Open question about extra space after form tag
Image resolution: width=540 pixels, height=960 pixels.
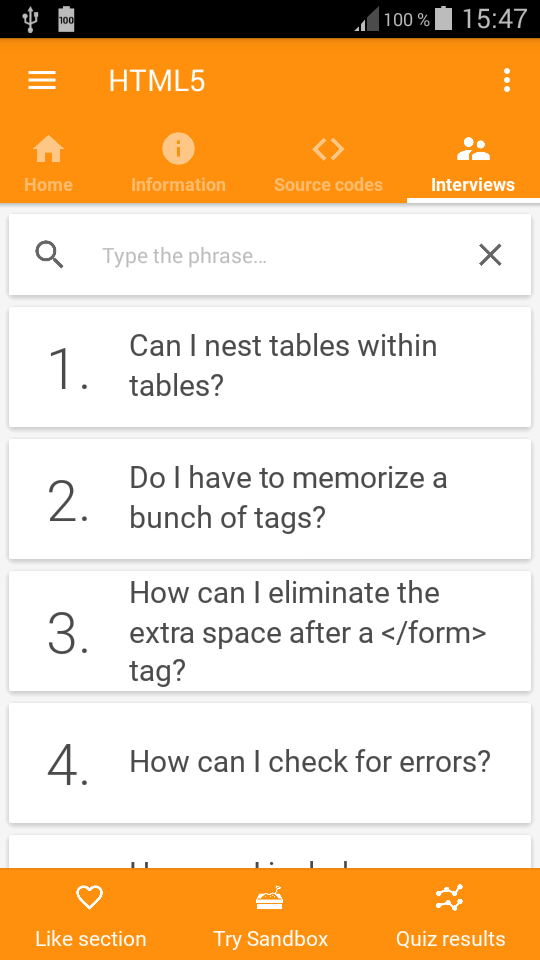[x=269, y=631]
